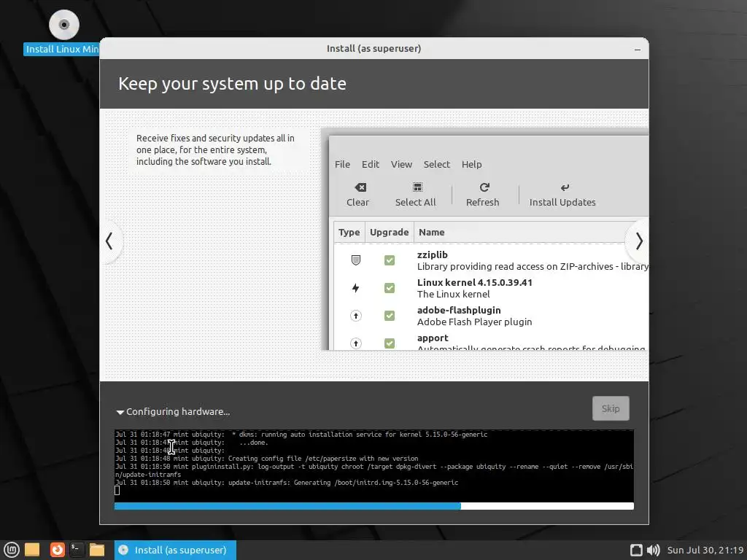Open the Help menu in the slideshow

(x=472, y=164)
